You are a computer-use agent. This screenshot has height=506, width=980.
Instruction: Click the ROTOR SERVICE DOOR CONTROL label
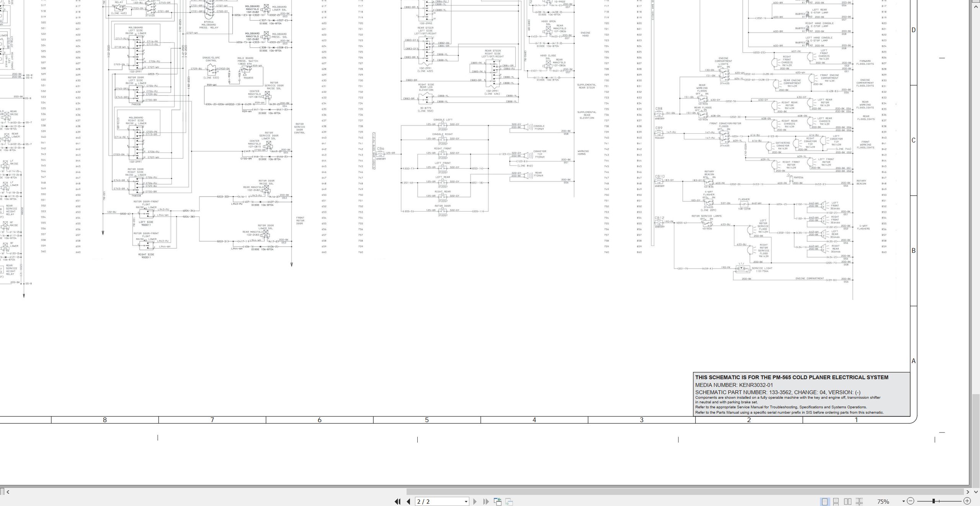[299, 128]
